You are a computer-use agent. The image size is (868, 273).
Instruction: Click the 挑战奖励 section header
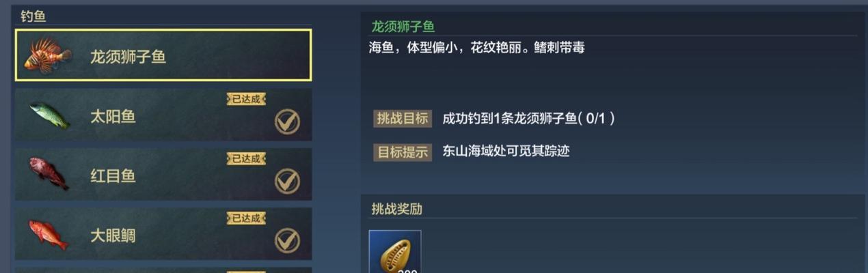click(396, 209)
